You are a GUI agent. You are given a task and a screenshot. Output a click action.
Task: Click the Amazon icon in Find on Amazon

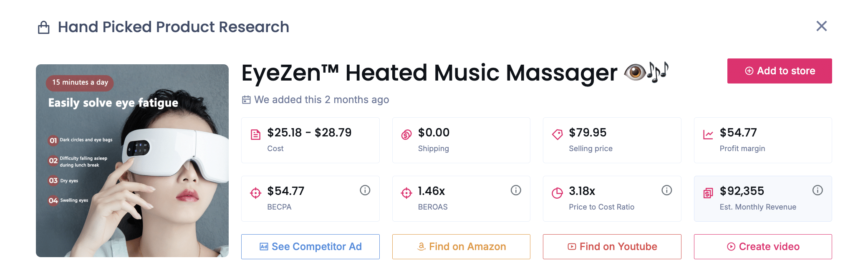tap(421, 246)
